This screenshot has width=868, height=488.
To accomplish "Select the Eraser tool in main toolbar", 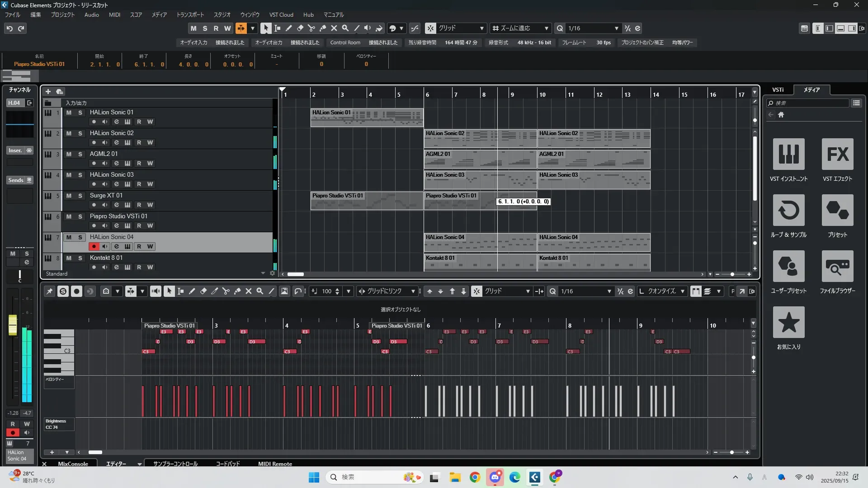I will pos(300,28).
